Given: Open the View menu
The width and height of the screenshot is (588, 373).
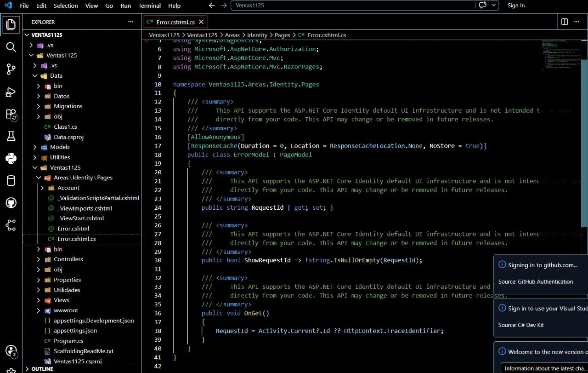Looking at the screenshot, I should pyautogui.click(x=91, y=6).
